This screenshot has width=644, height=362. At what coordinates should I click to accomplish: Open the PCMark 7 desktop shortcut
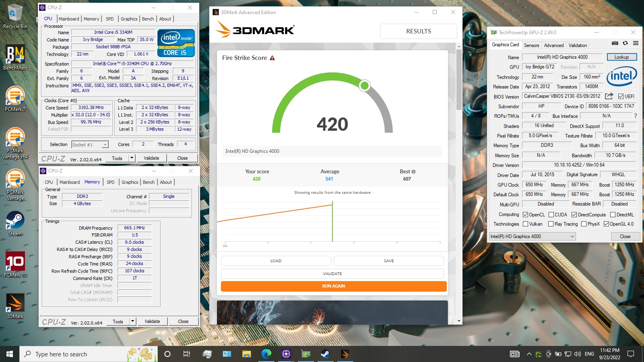(15, 99)
